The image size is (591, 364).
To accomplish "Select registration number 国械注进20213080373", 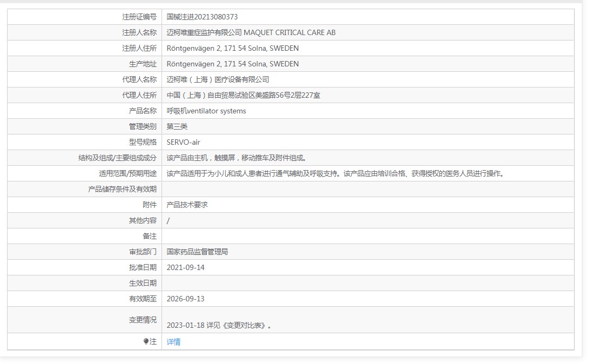I will (202, 17).
